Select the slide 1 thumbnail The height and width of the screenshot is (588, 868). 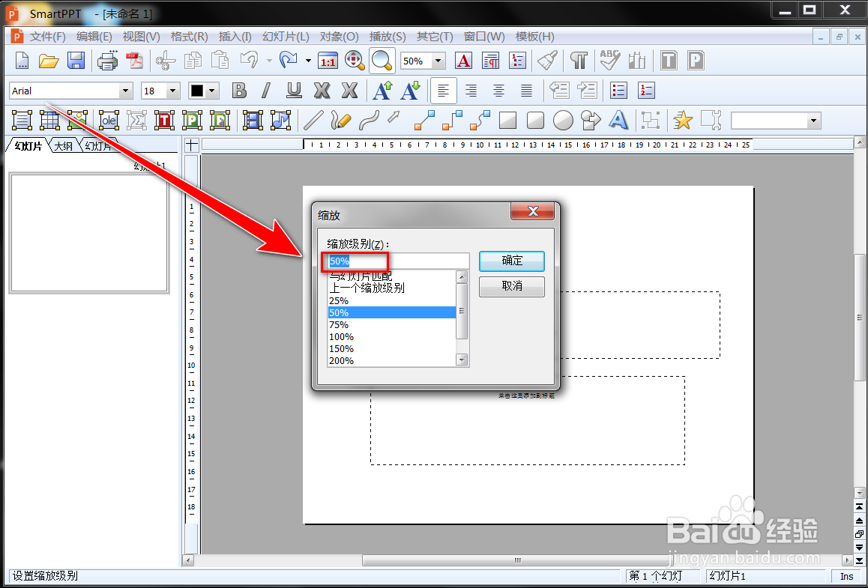point(89,233)
